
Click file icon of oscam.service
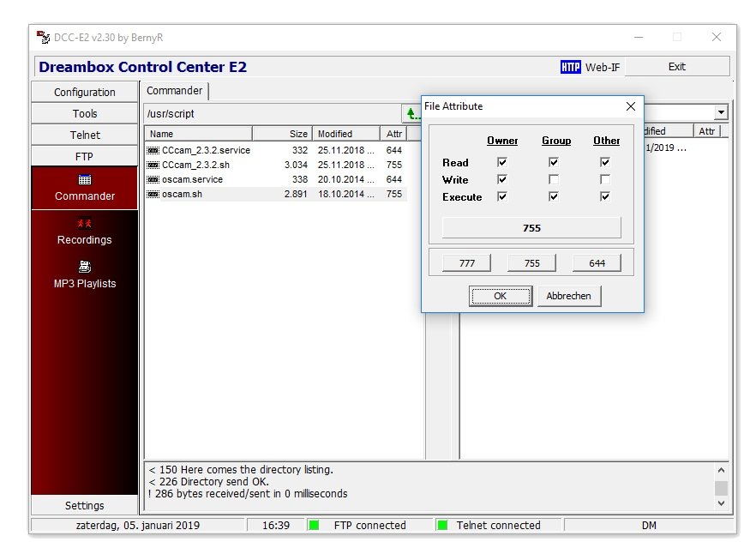pyautogui.click(x=153, y=179)
